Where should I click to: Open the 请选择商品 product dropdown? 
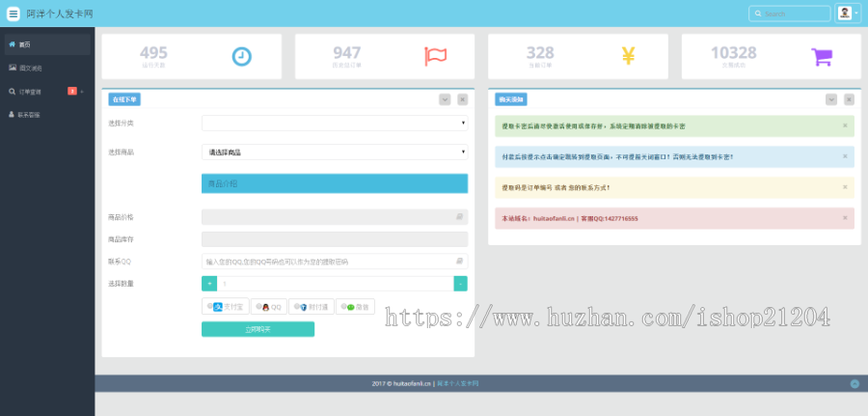pyautogui.click(x=335, y=152)
